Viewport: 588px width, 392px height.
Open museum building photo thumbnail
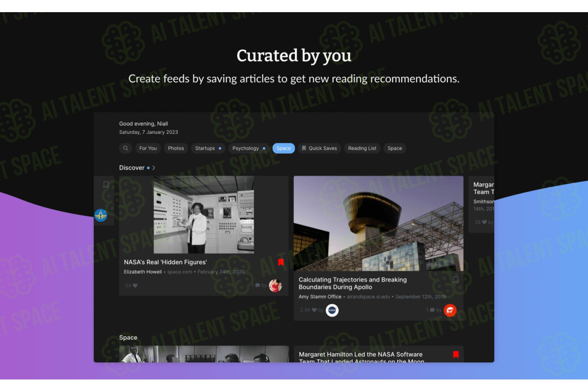pos(379,223)
